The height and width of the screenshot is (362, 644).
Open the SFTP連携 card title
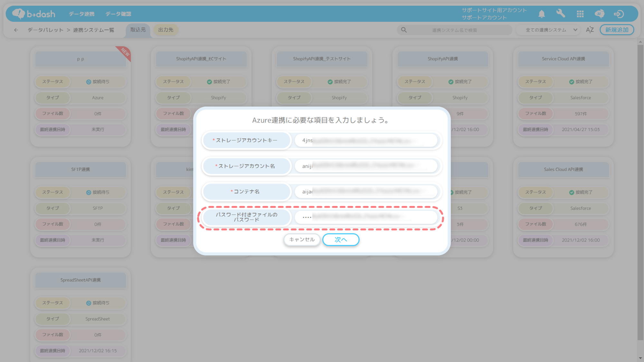pyautogui.click(x=80, y=170)
